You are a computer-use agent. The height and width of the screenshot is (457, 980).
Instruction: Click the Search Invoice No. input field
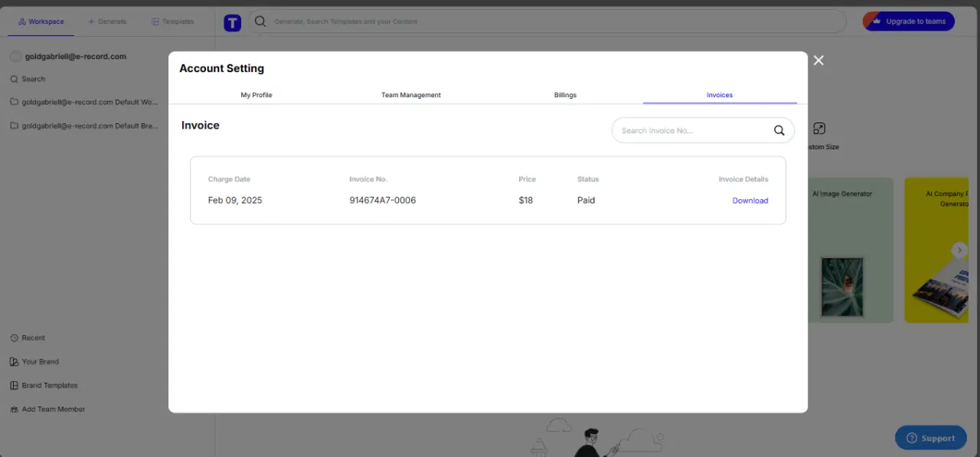[703, 130]
